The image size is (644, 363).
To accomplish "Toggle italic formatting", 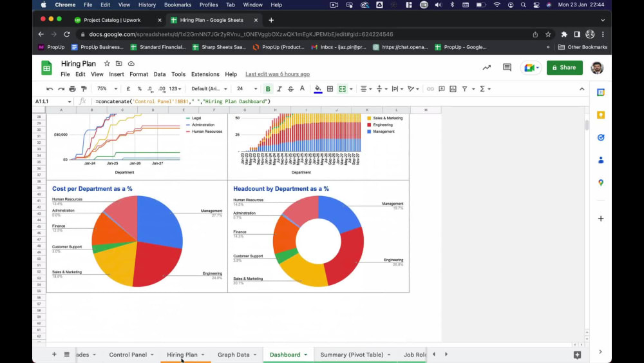I will click(279, 89).
